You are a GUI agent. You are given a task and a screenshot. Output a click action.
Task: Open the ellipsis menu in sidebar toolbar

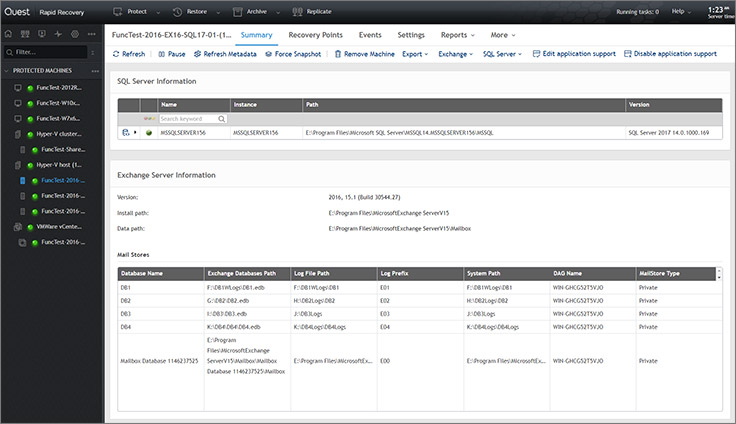(x=92, y=34)
